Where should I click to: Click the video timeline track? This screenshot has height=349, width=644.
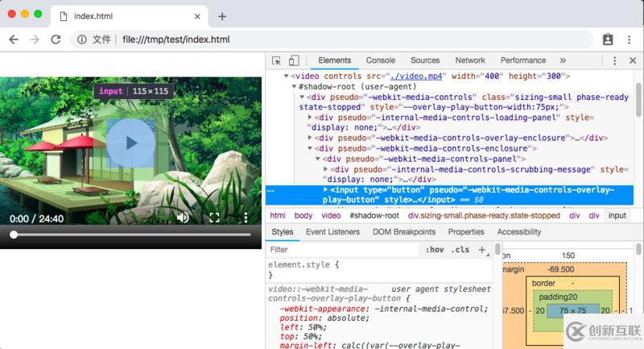point(132,235)
